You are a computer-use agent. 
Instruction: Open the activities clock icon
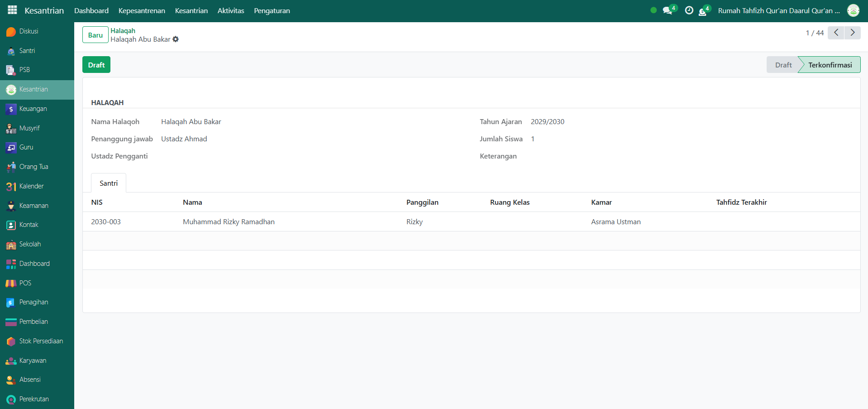tap(689, 10)
